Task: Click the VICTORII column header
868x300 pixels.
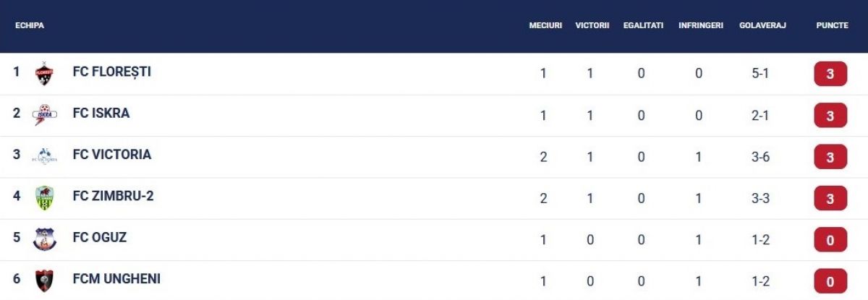Action: click(x=592, y=25)
